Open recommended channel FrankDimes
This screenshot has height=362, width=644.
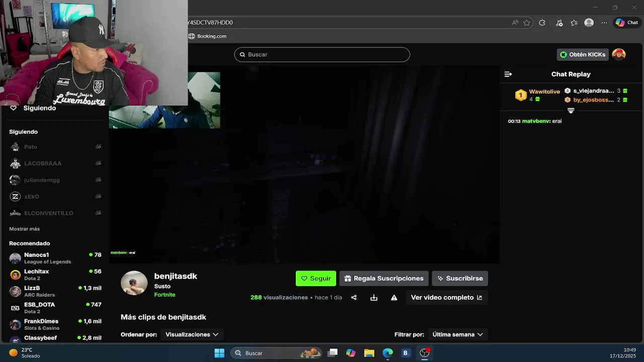pos(55,324)
